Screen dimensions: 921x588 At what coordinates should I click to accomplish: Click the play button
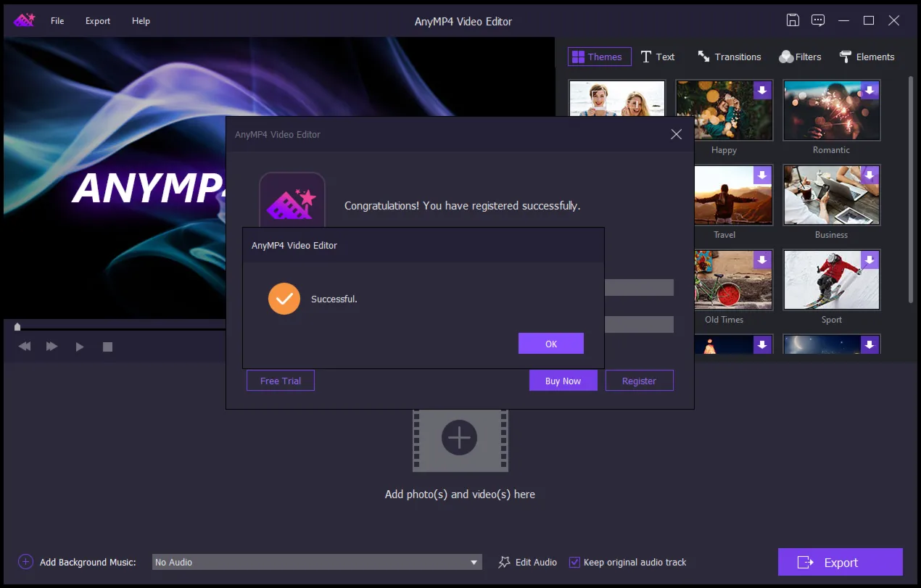click(80, 347)
